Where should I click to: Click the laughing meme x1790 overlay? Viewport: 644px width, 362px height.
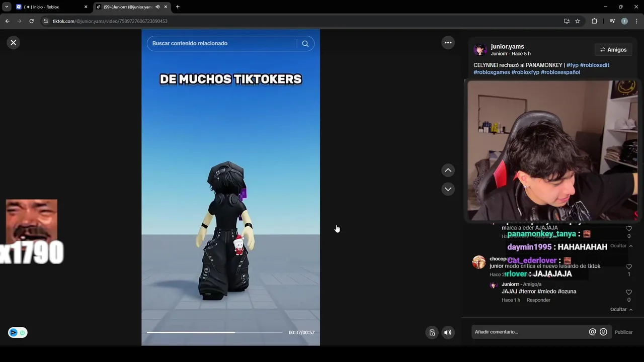(x=32, y=232)
